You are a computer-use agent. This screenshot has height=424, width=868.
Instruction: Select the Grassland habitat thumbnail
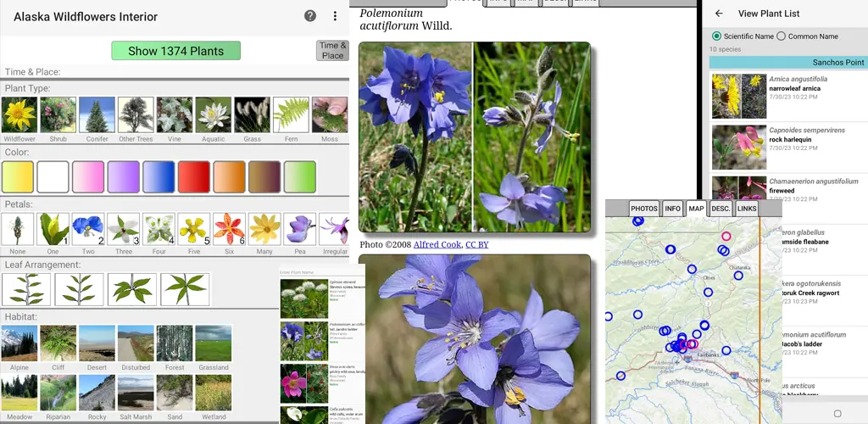click(x=213, y=343)
